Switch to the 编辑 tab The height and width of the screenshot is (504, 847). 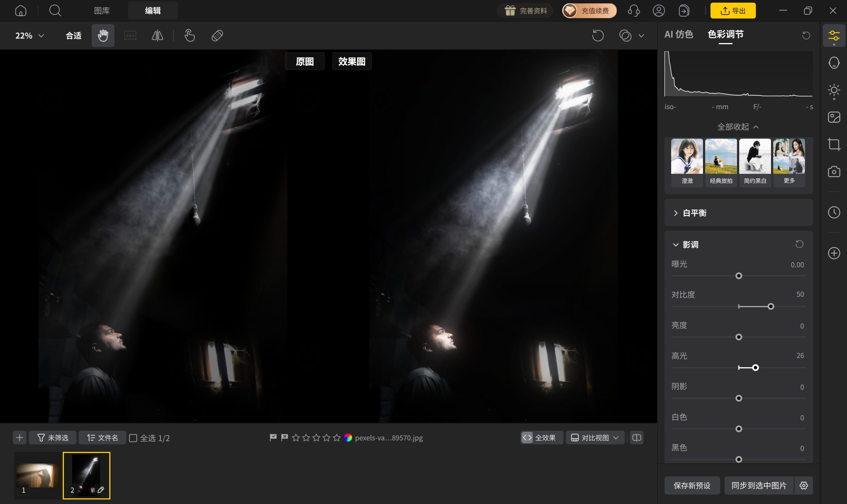pyautogui.click(x=153, y=11)
